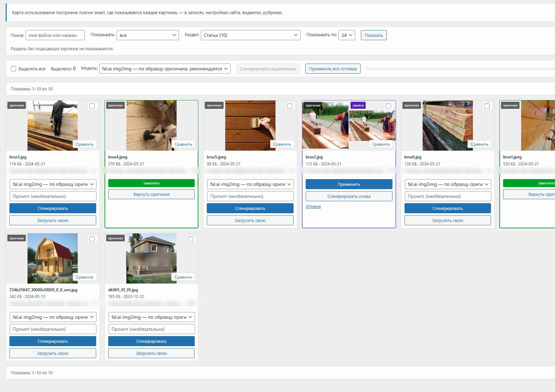Click the 'Показать' filter button
555x392 pixels.
(374, 35)
